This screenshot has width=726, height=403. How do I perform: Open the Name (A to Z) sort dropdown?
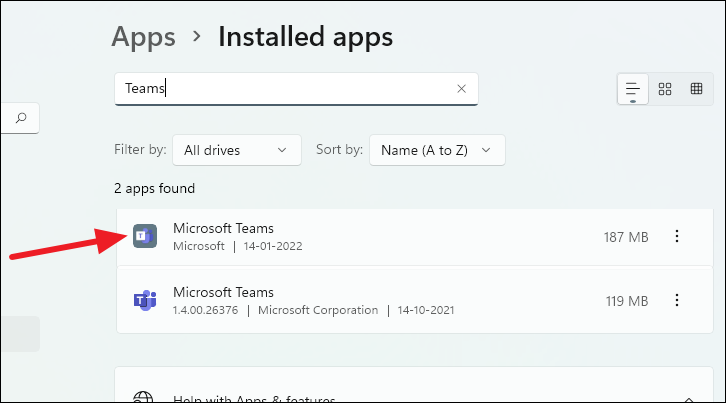(437, 150)
